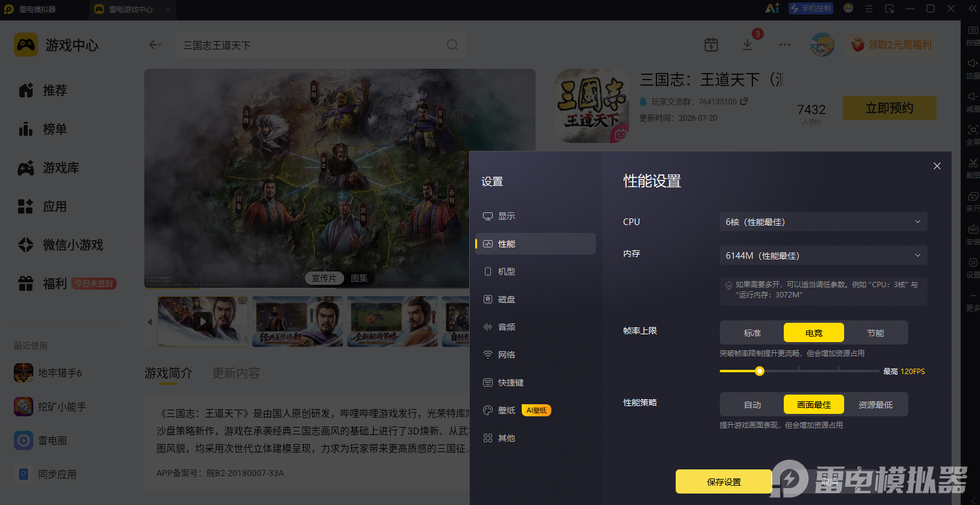This screenshot has height=505, width=980.
Task: Switch to the 雷电模拟器 tab
Action: pos(37,9)
